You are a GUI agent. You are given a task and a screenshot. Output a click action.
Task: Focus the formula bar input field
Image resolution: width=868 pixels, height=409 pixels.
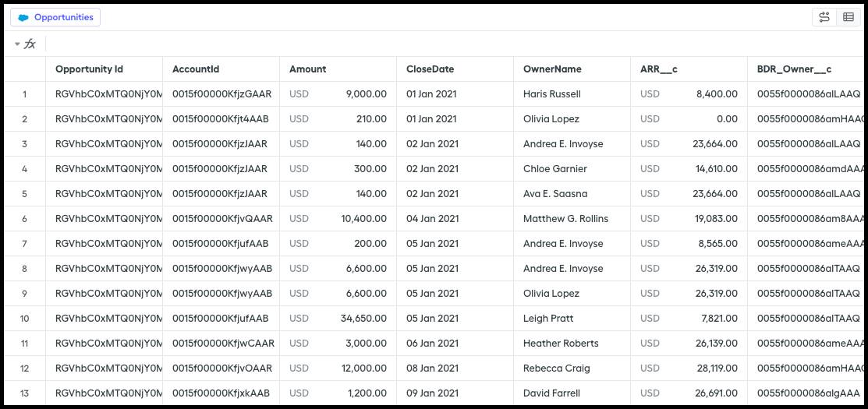(x=454, y=44)
